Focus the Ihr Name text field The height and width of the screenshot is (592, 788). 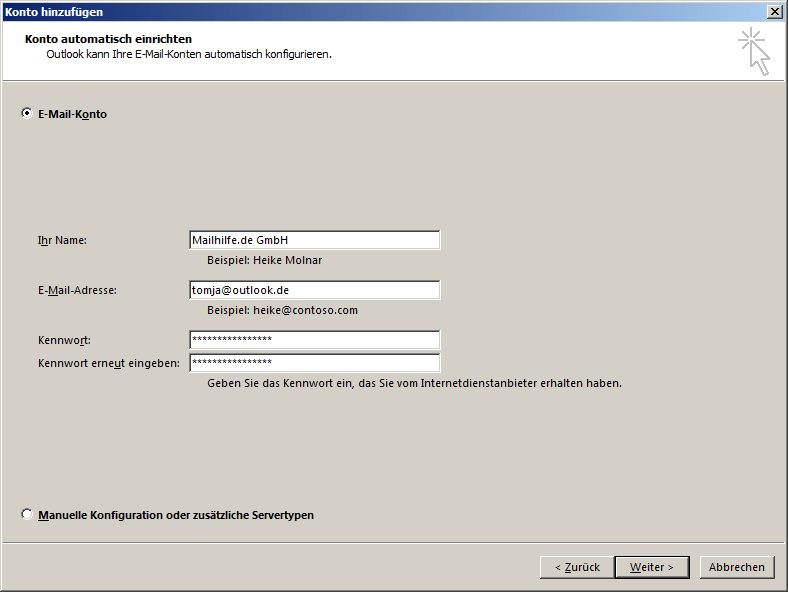315,240
